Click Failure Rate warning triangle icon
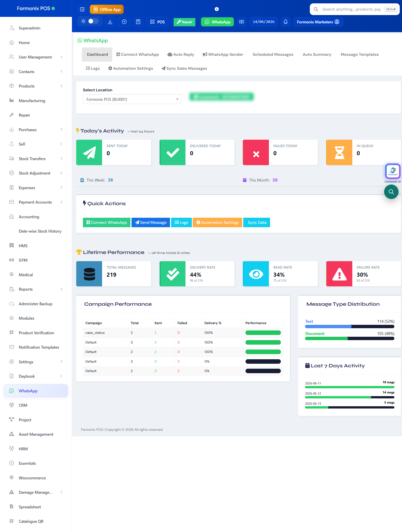Viewport: 402px width, 532px height. 339,274
